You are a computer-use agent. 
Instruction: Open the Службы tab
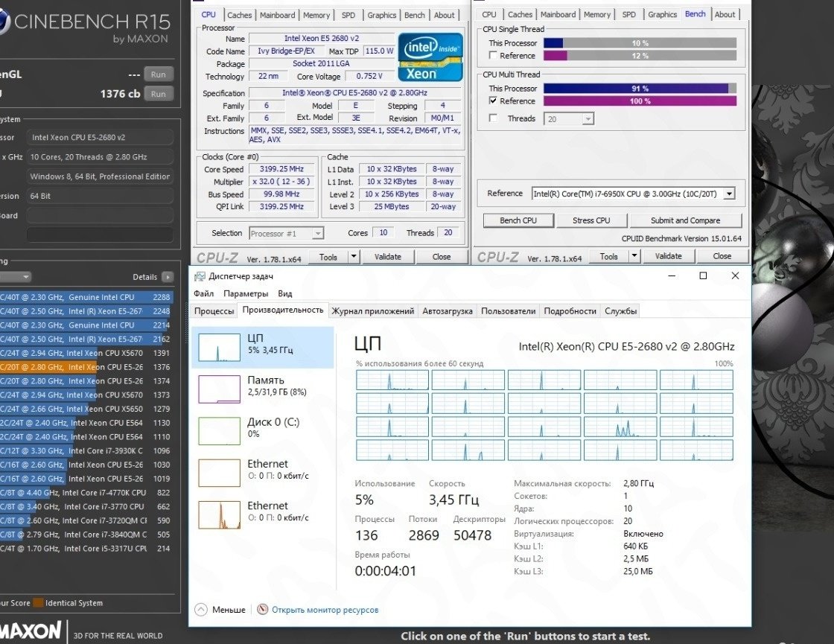click(620, 311)
